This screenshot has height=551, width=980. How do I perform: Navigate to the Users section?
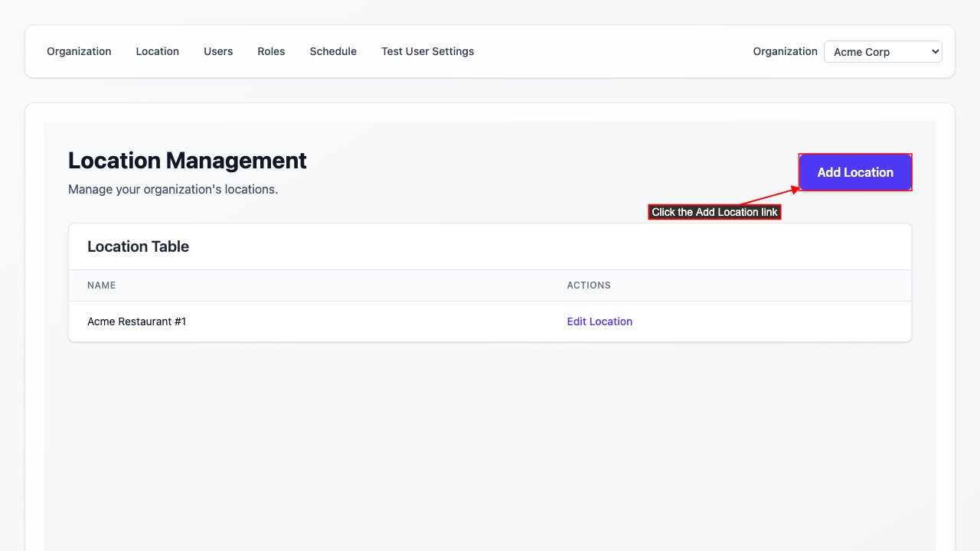click(218, 51)
